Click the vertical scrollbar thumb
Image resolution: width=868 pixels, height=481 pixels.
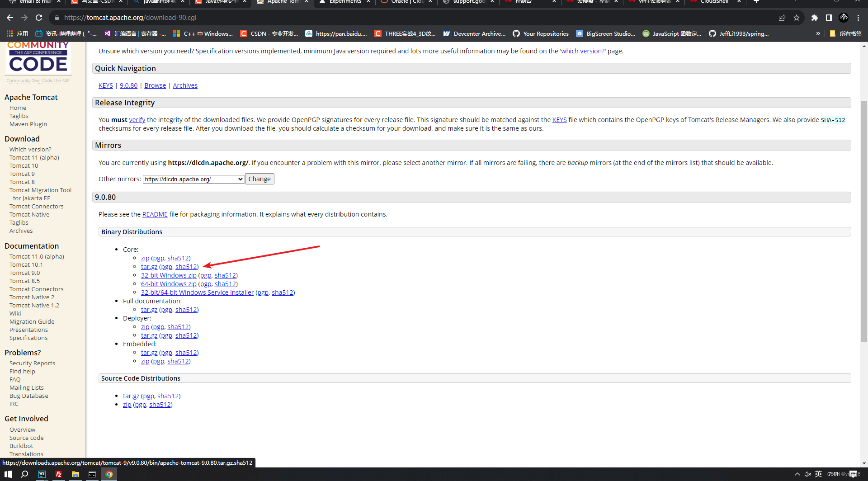pyautogui.click(x=864, y=222)
